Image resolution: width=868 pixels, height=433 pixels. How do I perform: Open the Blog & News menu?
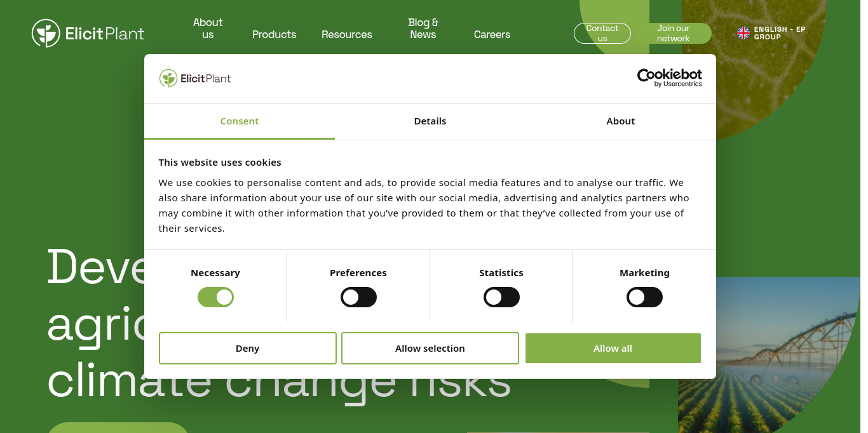point(423,29)
